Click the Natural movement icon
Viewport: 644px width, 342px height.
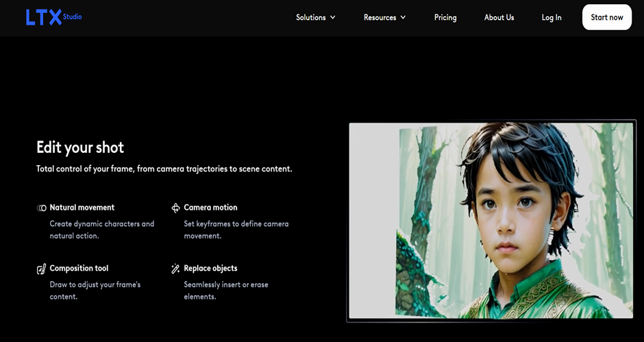[41, 208]
